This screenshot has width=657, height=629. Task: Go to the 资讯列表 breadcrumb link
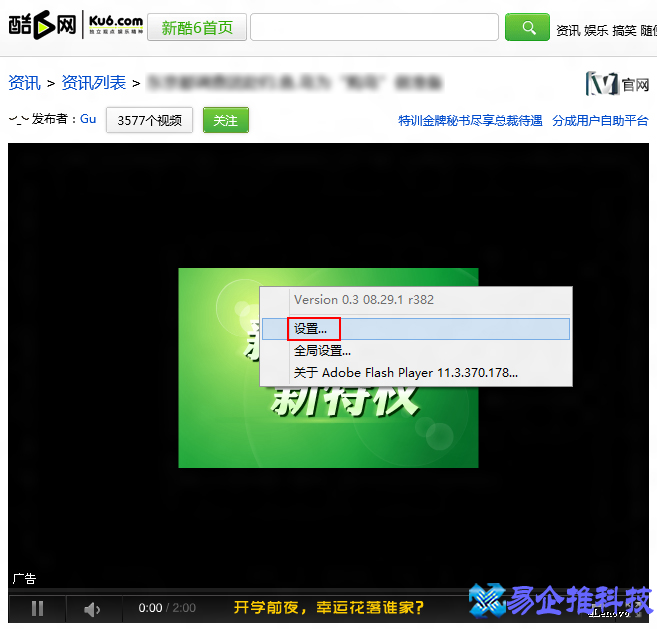coord(94,83)
